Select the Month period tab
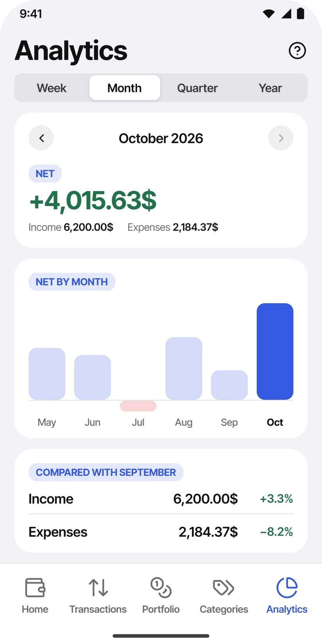This screenshot has width=322, height=644. [x=125, y=88]
